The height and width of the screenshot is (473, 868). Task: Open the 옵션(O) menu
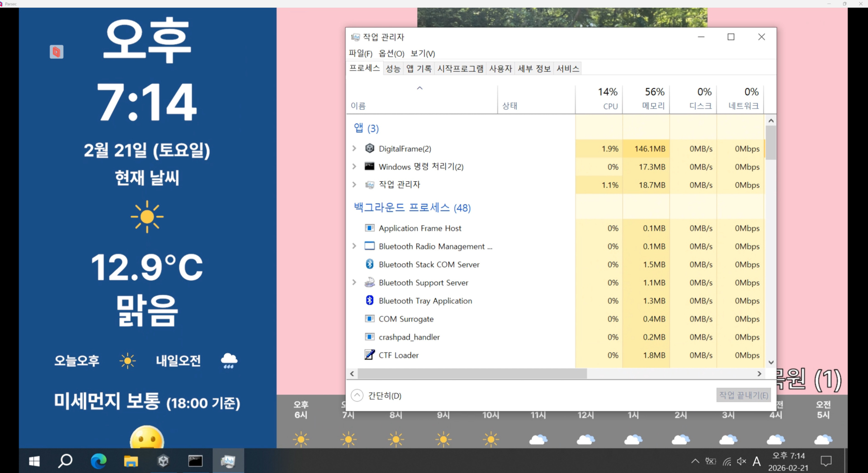(x=391, y=53)
